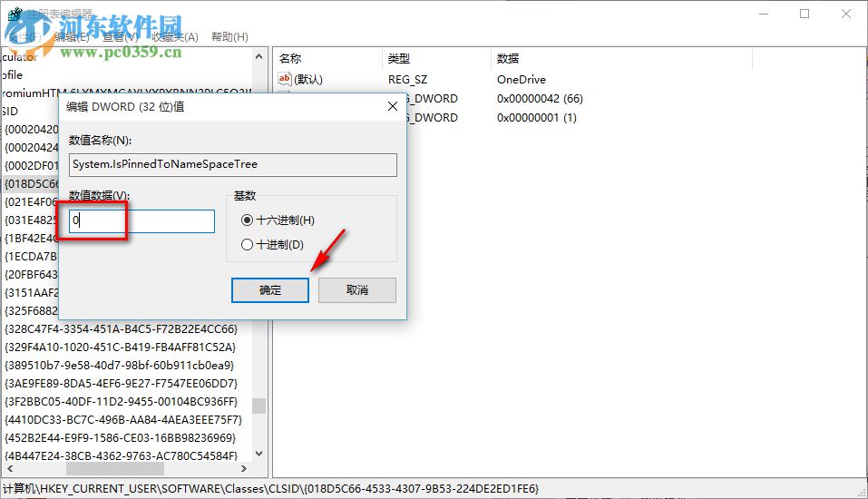The height and width of the screenshot is (499, 868).
Task: Close the Registry Editor window
Action: click(846, 14)
